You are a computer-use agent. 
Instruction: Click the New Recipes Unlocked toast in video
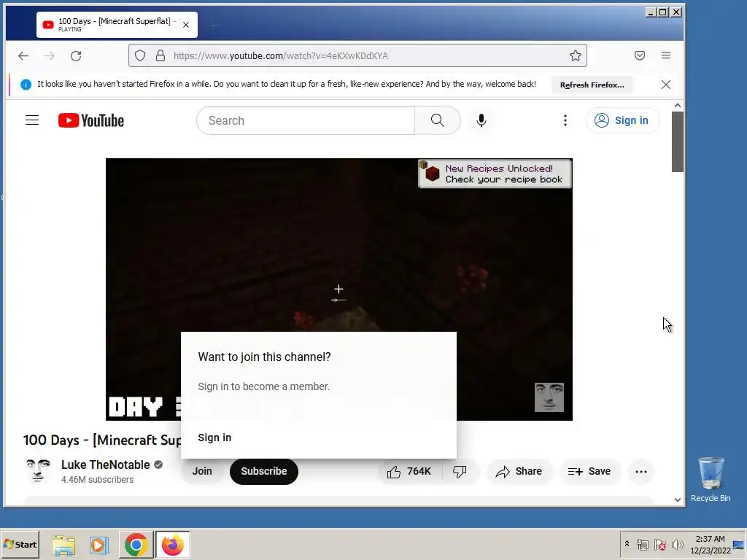[495, 174]
